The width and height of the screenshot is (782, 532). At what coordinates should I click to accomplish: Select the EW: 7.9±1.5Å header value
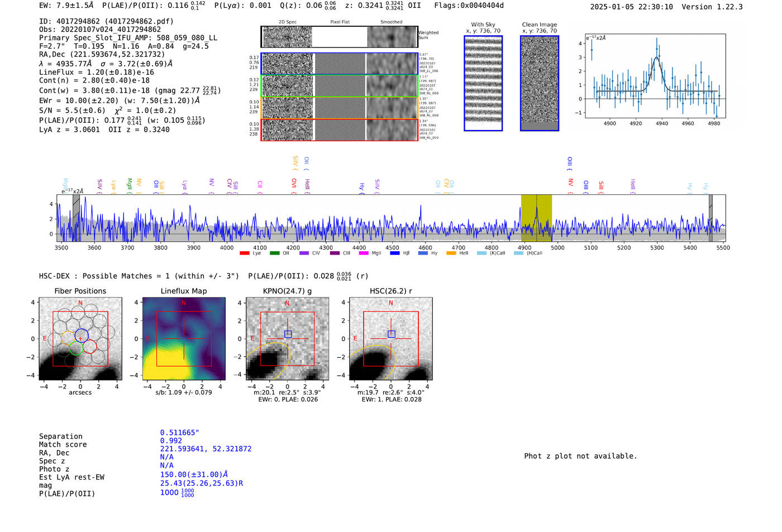(66, 6)
